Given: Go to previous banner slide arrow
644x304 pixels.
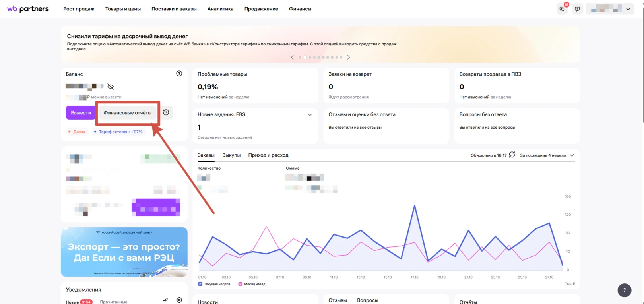Looking at the screenshot, I should (293, 57).
